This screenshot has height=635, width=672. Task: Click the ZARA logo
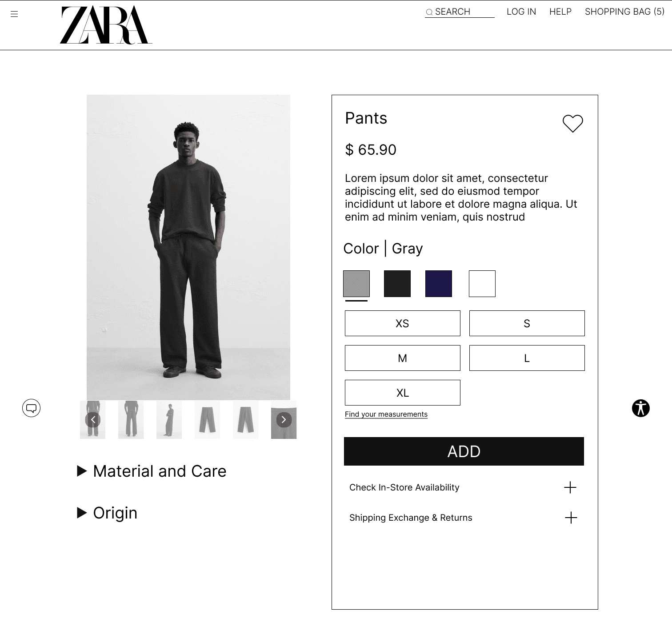click(x=106, y=25)
